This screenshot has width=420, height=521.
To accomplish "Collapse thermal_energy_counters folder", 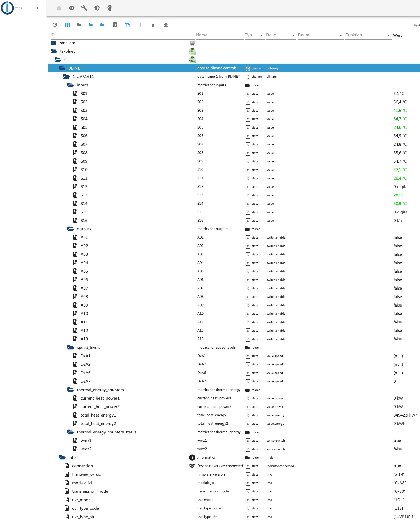I will pos(71,390).
